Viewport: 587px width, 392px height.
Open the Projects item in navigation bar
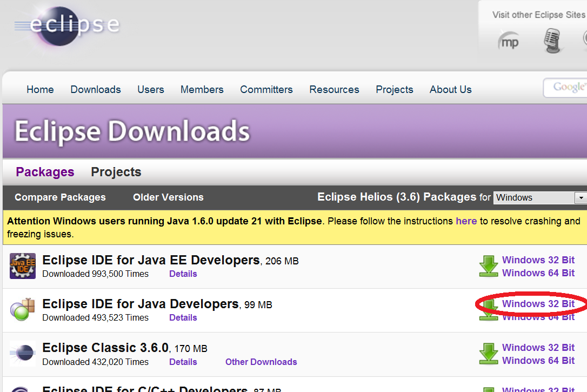point(394,89)
